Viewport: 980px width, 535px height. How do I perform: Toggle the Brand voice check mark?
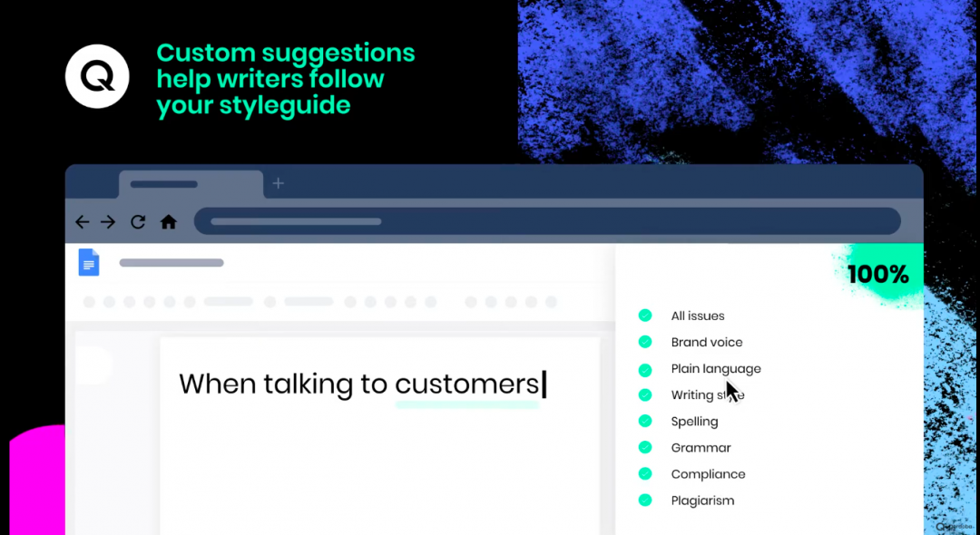[x=645, y=342]
